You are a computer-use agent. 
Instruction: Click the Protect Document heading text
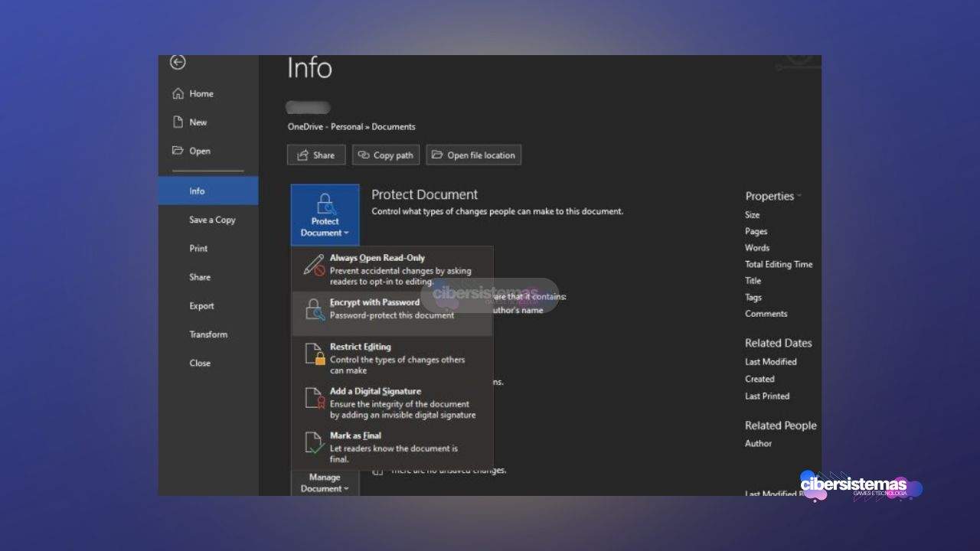pos(424,194)
